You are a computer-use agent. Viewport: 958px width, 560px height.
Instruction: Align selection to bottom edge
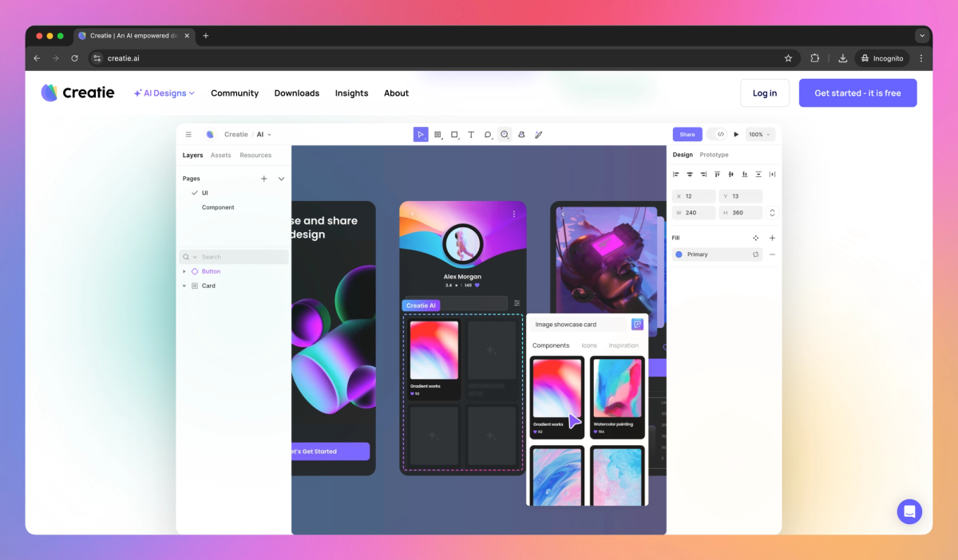click(745, 174)
